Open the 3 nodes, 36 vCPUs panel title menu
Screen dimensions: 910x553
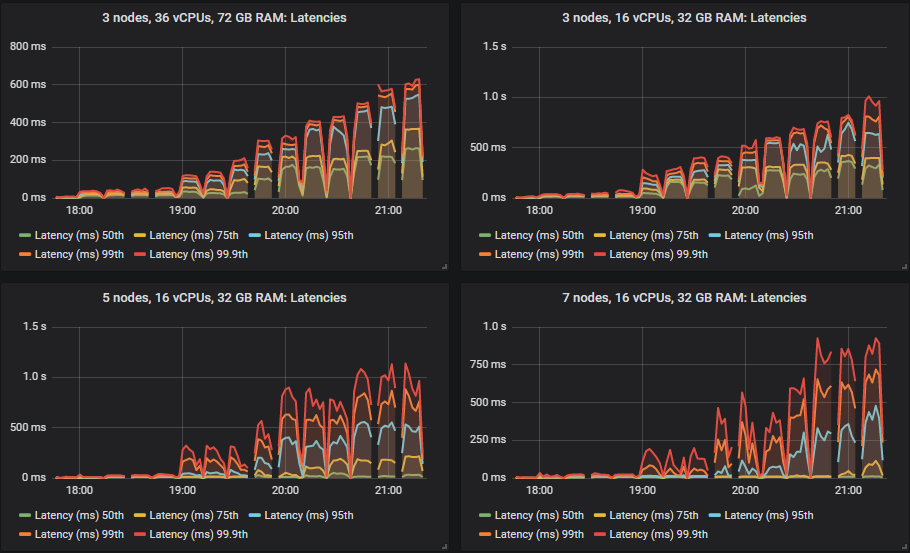pyautogui.click(x=224, y=17)
